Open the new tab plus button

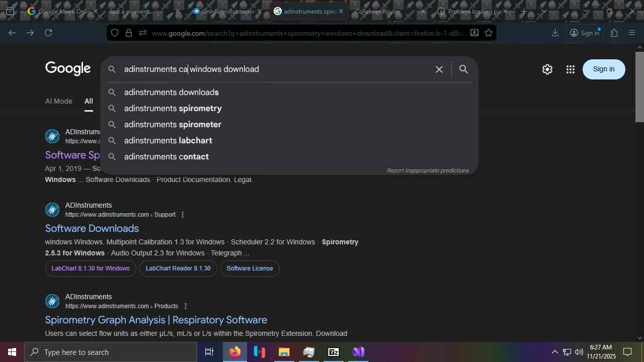[x=524, y=11]
